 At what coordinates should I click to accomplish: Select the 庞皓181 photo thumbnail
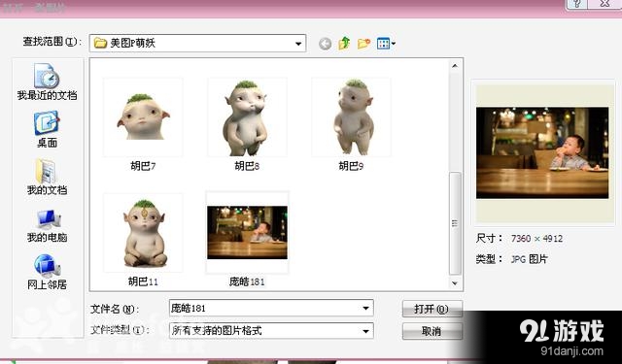(x=247, y=233)
